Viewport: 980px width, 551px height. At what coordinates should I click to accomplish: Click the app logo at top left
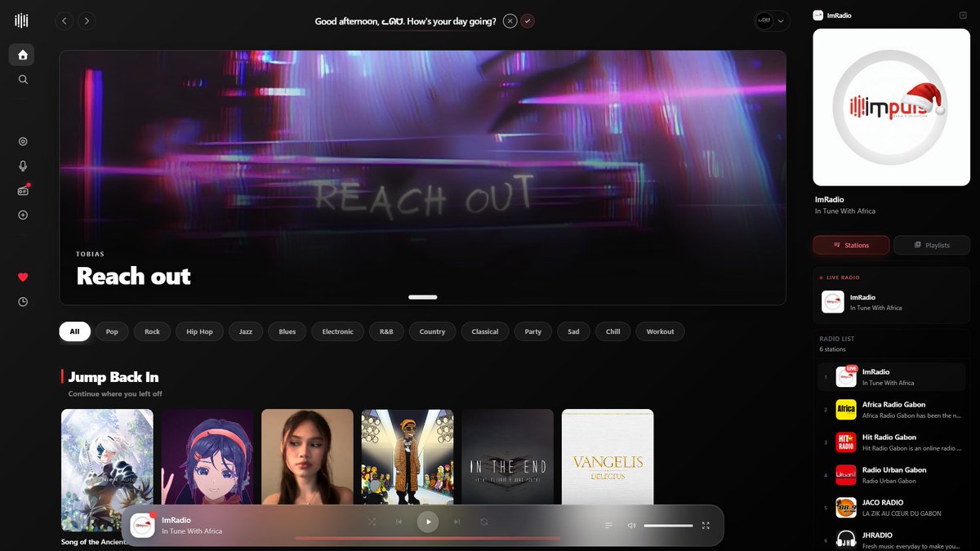(22, 20)
